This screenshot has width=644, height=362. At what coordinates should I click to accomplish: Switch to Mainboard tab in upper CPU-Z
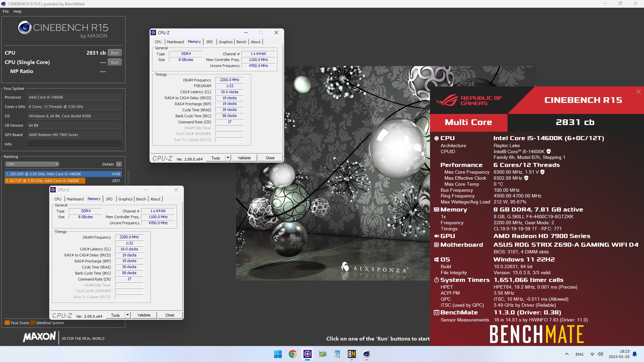click(x=175, y=42)
